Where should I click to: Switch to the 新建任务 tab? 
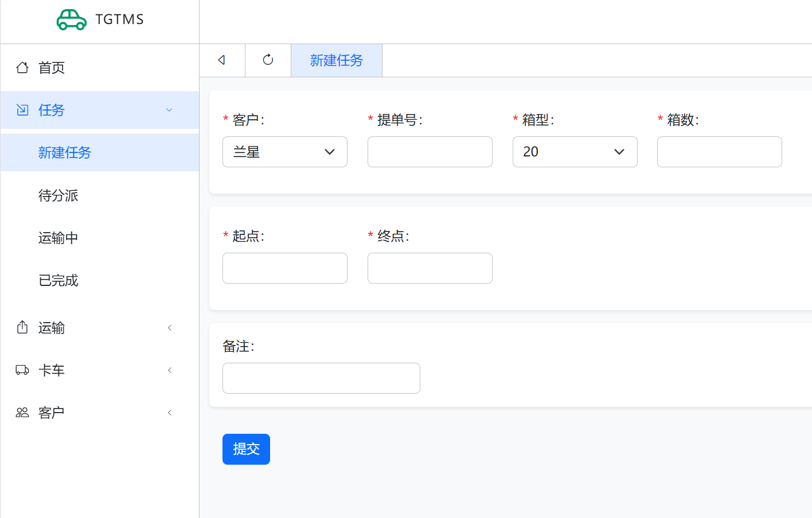(337, 60)
